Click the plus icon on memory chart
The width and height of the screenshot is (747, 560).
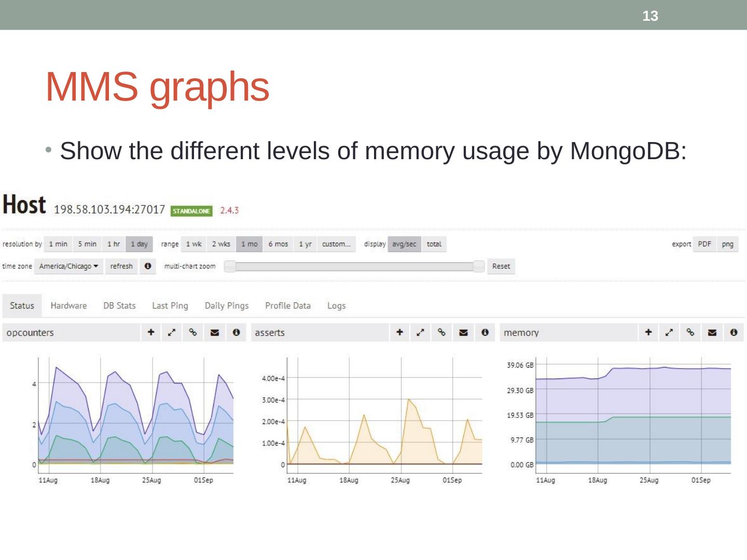648,332
